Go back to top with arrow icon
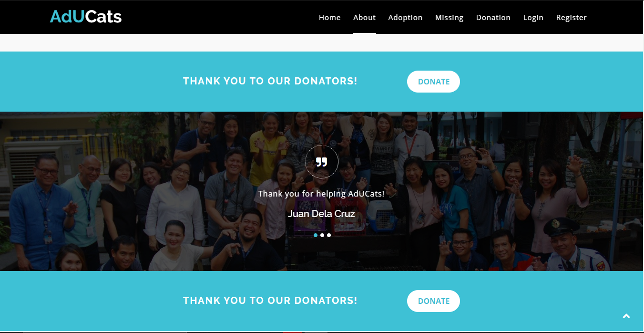644x333 pixels. 626,316
